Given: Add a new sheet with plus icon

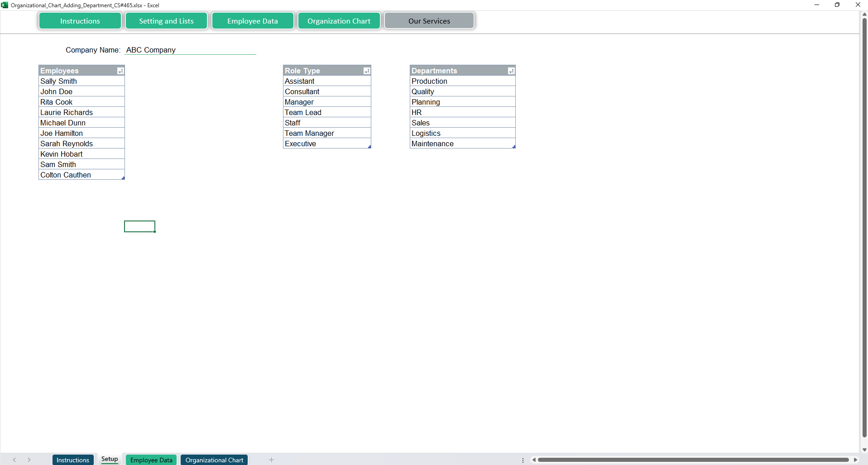Looking at the screenshot, I should (x=271, y=460).
